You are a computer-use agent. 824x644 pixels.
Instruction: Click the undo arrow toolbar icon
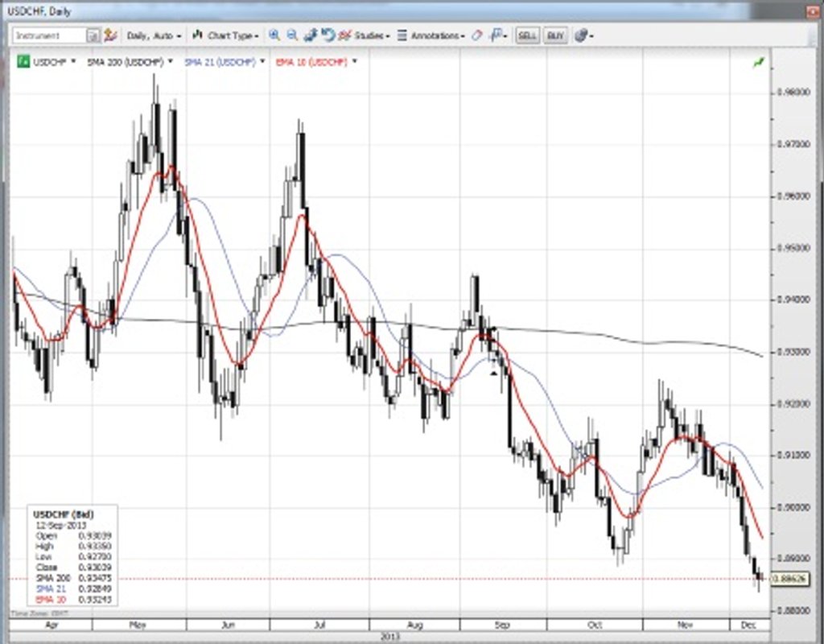pyautogui.click(x=328, y=35)
